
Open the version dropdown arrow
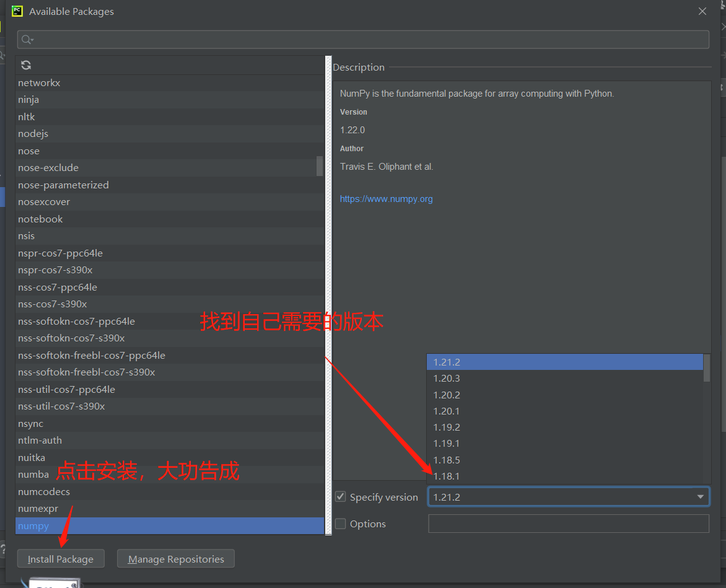point(700,497)
